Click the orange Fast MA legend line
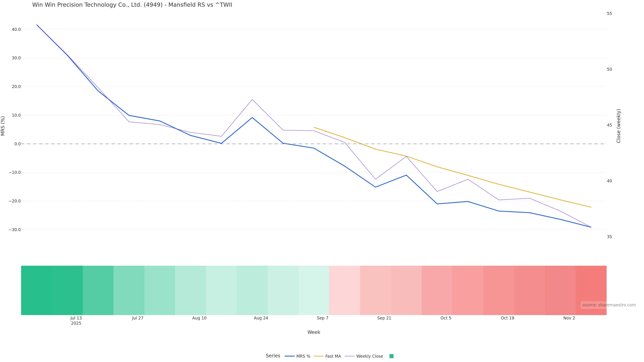 coord(318,356)
